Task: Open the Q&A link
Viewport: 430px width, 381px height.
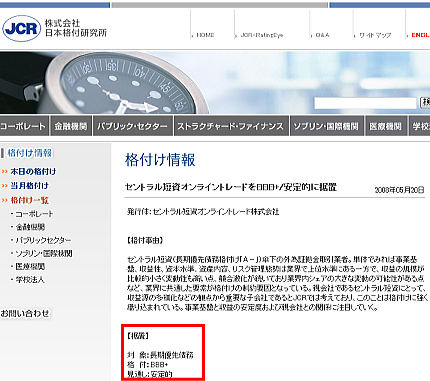Action: [x=322, y=35]
